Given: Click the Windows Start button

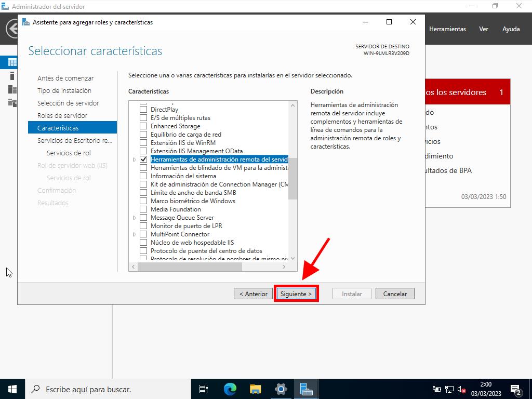Looking at the screenshot, I should click(12, 389).
